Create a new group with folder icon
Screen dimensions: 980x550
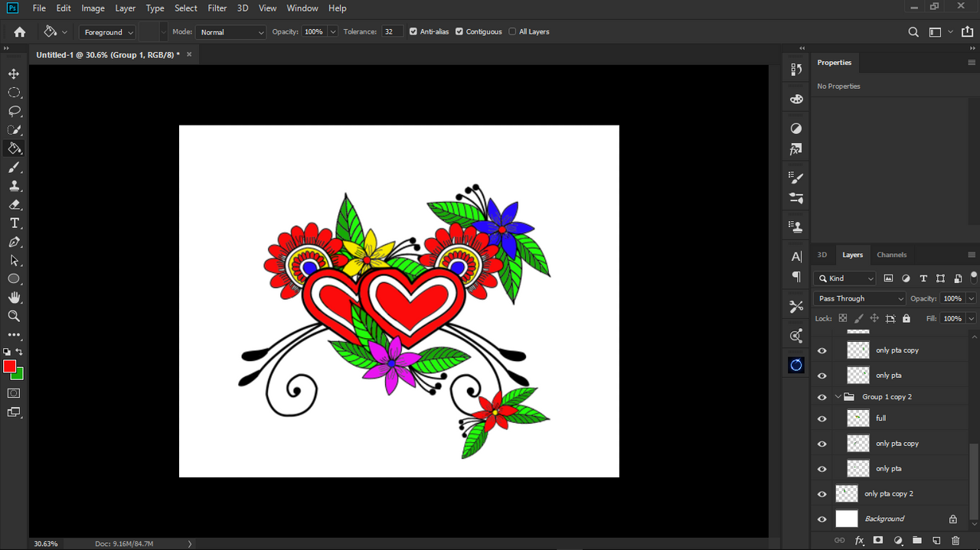pos(916,540)
